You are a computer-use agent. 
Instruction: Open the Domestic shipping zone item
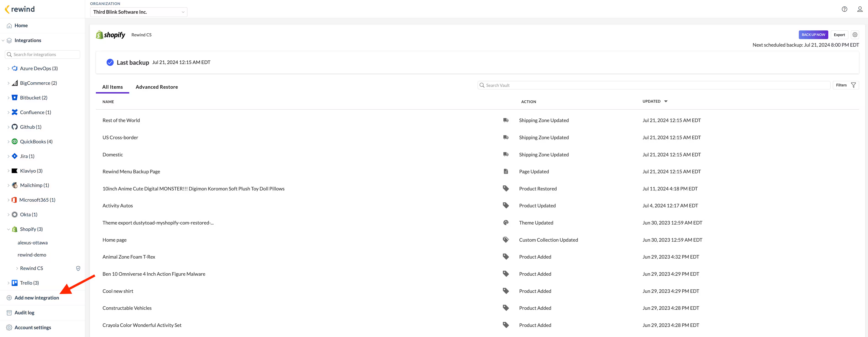coord(113,155)
